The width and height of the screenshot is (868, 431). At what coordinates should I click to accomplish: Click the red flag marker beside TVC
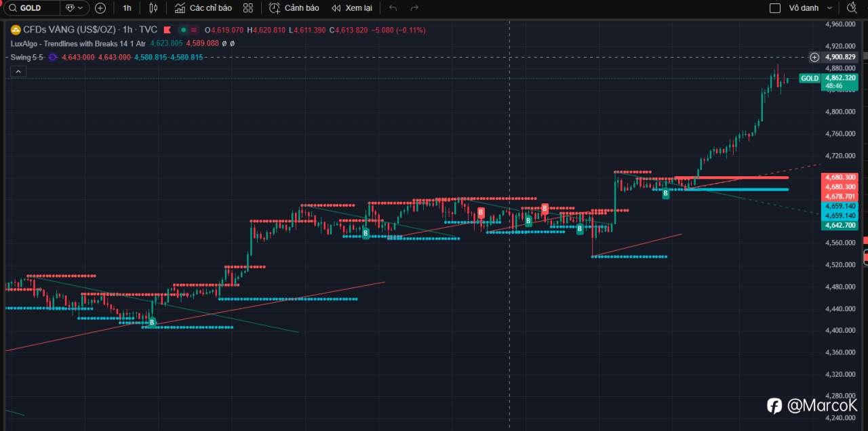coord(167,30)
